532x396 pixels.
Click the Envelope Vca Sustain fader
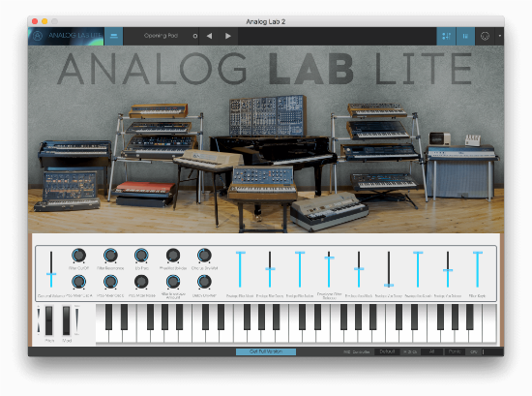[x=418, y=269]
